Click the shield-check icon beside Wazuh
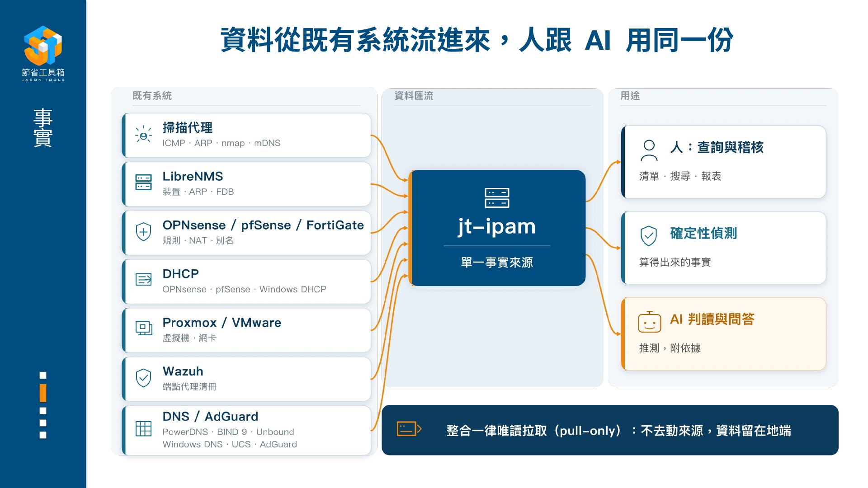This screenshot has width=868, height=488. pos(143,378)
